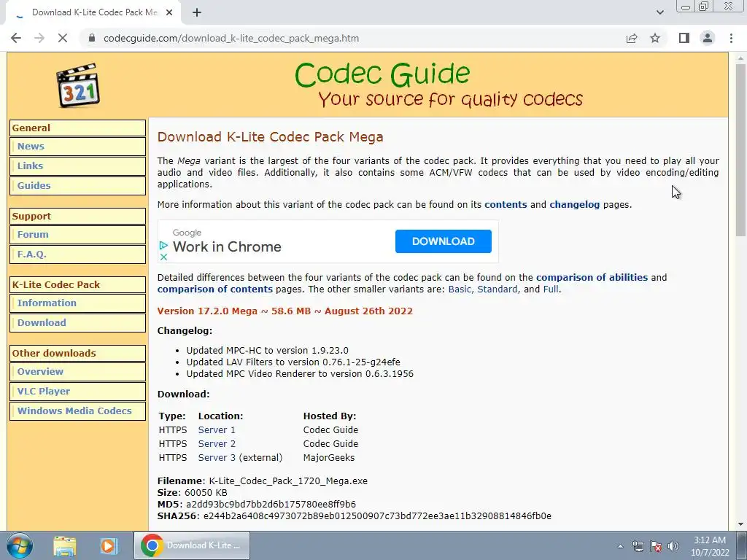This screenshot has height=560, width=747.
Task: Focus the address bar URL
Action: click(x=231, y=38)
